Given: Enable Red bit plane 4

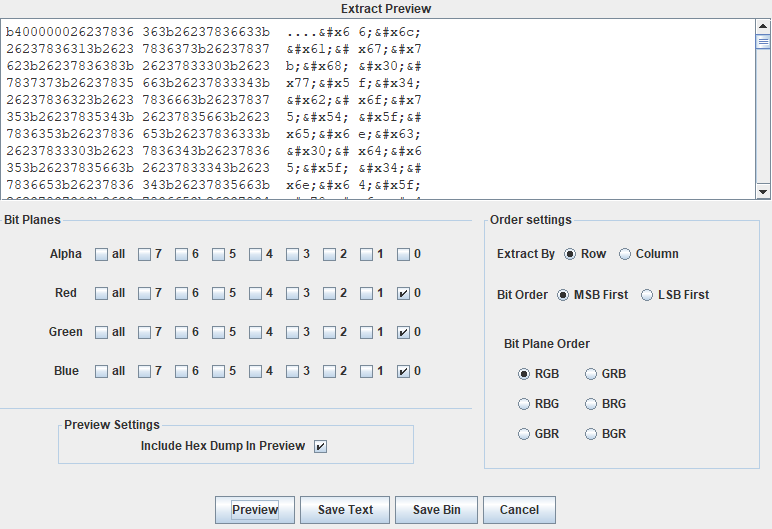Looking at the screenshot, I should coord(255,294).
